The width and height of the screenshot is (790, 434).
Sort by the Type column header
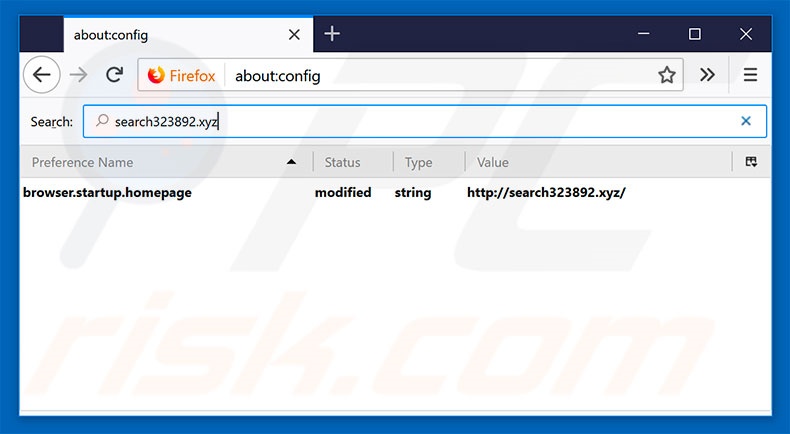point(429,162)
